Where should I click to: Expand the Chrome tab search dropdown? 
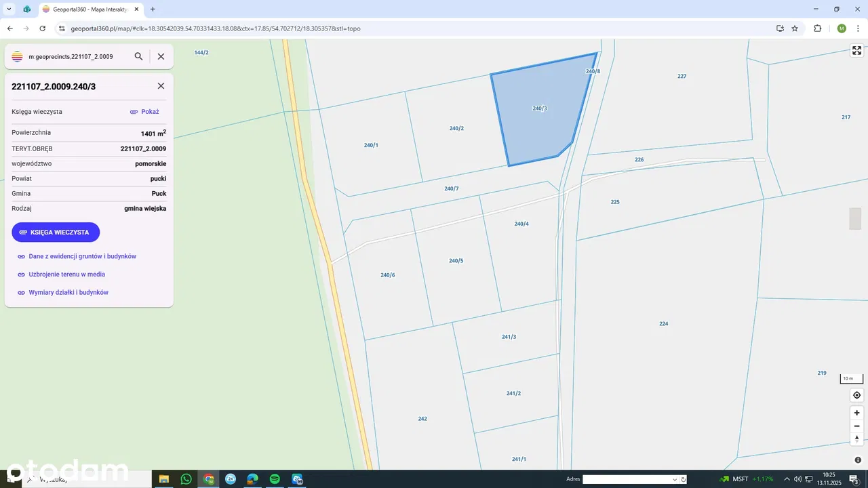pos(9,9)
